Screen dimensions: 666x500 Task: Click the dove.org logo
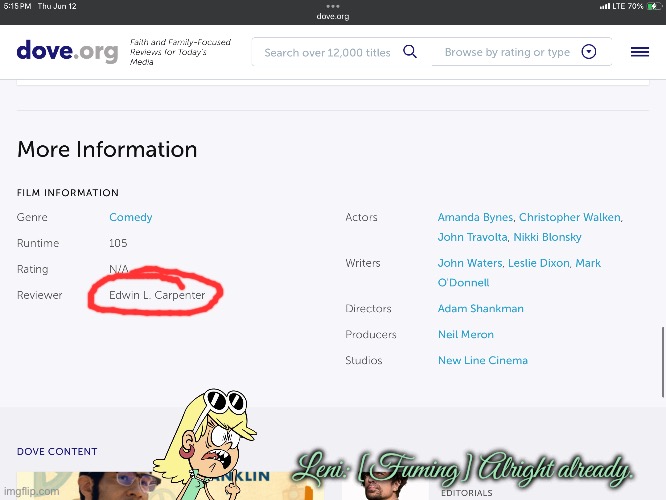(67, 51)
